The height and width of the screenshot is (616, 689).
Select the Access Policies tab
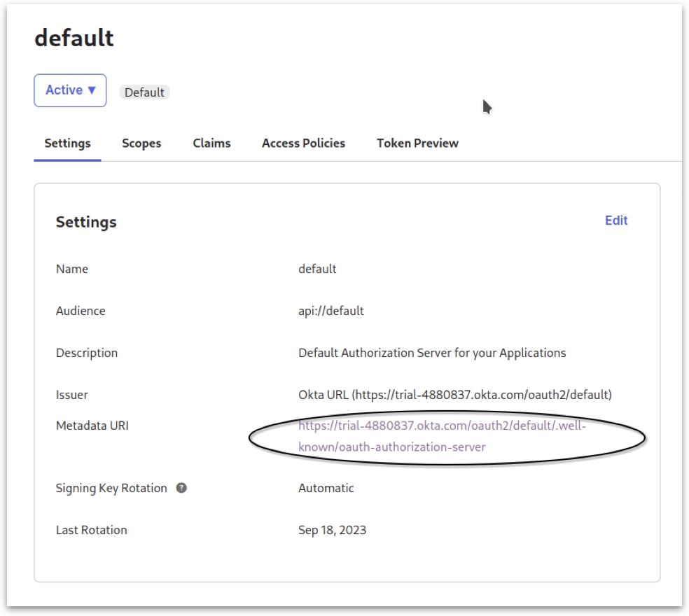click(303, 143)
